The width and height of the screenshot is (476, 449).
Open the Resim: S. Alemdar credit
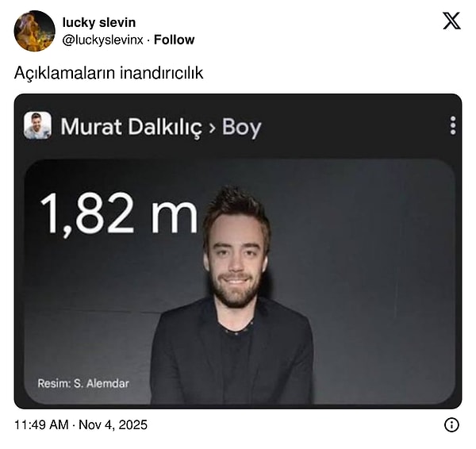(83, 383)
